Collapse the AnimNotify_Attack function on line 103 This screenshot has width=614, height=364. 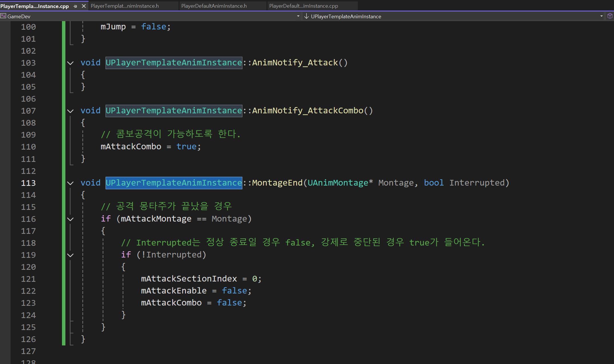(x=70, y=63)
